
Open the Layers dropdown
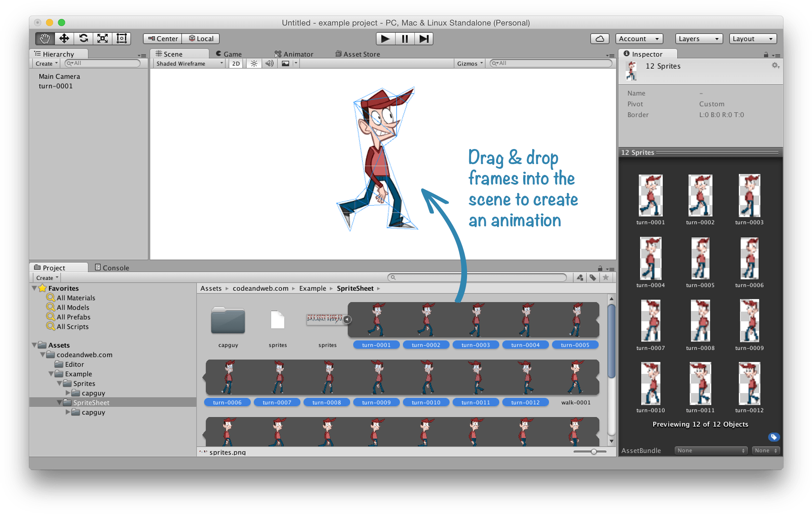pos(699,39)
